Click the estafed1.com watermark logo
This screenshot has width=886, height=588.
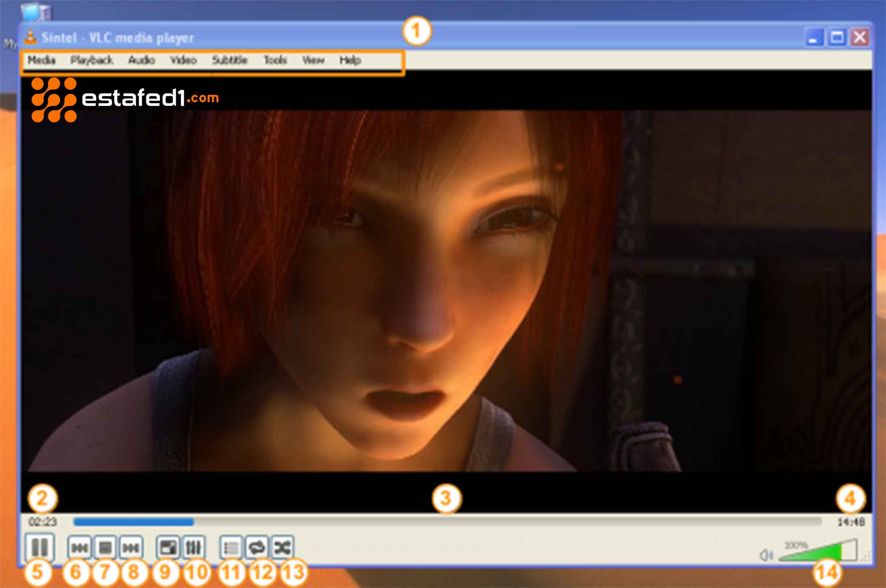click(123, 99)
